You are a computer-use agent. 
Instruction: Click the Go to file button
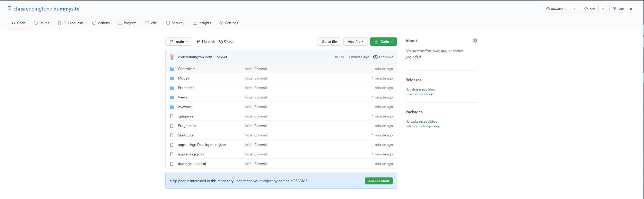tap(329, 42)
